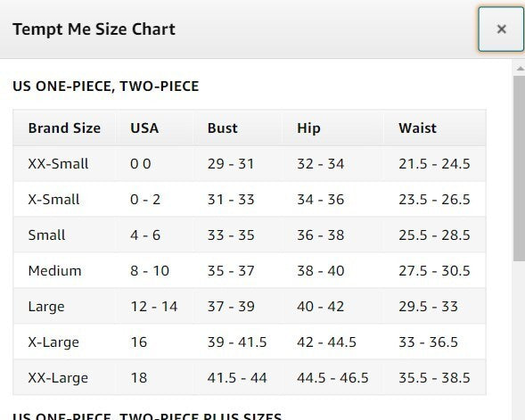Click the Tempt Me Size Chart title
This screenshot has width=525, height=420.
tap(94, 29)
